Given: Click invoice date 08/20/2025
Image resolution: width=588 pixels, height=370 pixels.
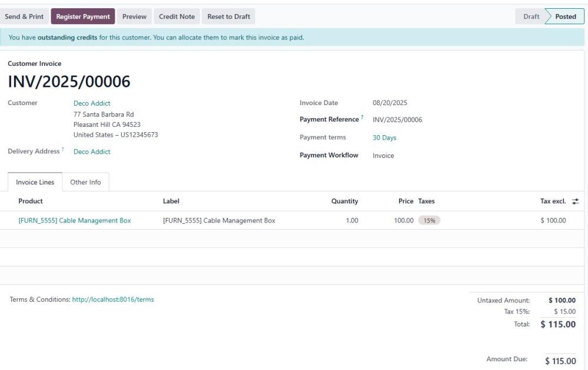Looking at the screenshot, I should click(390, 103).
